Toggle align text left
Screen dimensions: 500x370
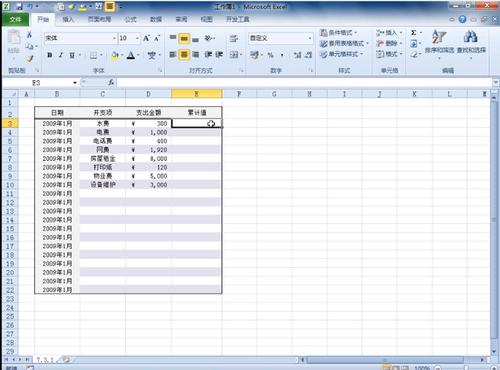pos(173,54)
